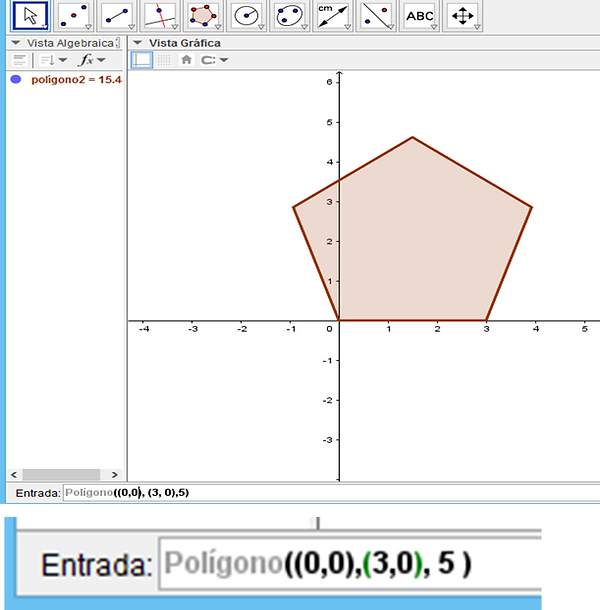Toggle visibility of polígono2

(x=16, y=79)
